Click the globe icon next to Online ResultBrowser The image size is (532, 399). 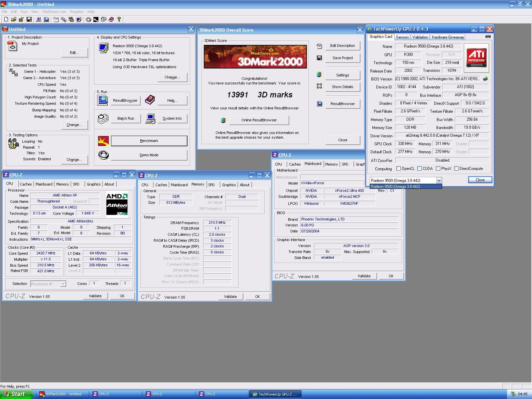tap(223, 120)
